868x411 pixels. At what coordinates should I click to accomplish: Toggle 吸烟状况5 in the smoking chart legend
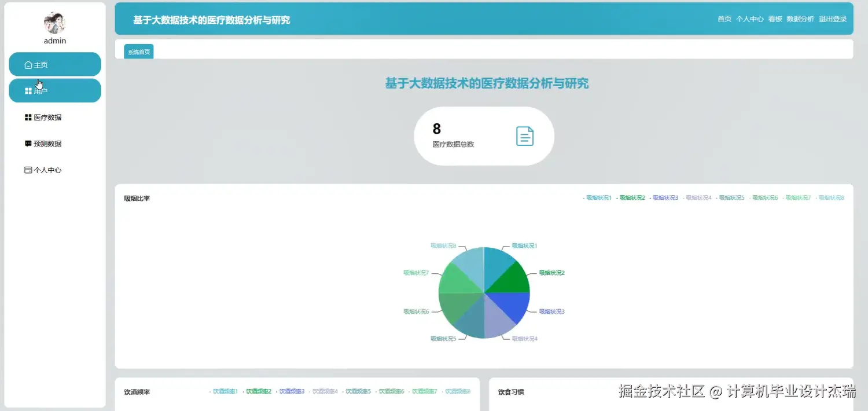pos(730,198)
